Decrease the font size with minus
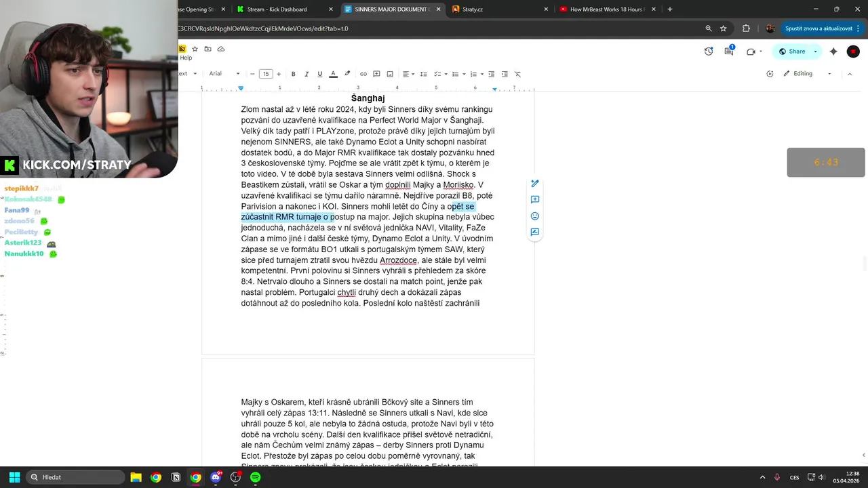Image resolution: width=868 pixels, height=488 pixels. click(253, 74)
